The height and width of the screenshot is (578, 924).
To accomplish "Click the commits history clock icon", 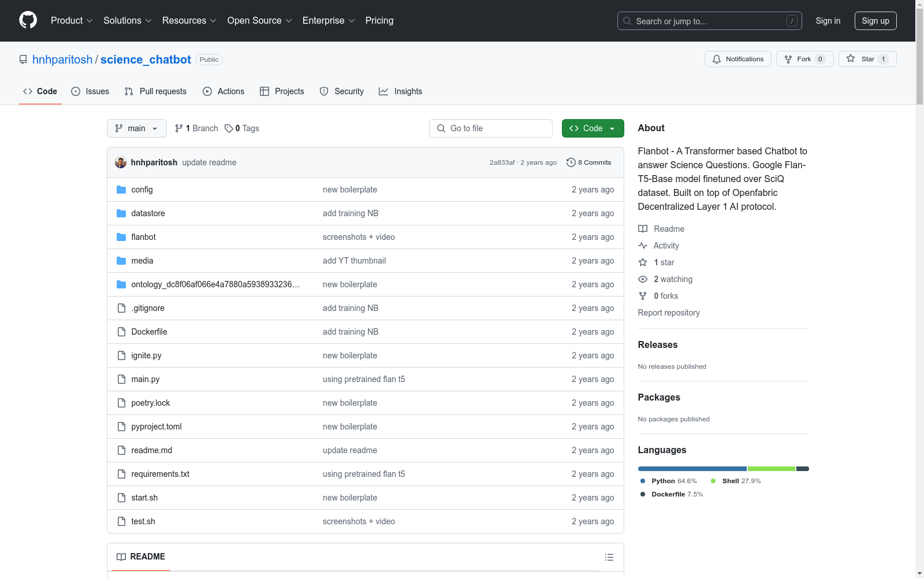I will 571,162.
